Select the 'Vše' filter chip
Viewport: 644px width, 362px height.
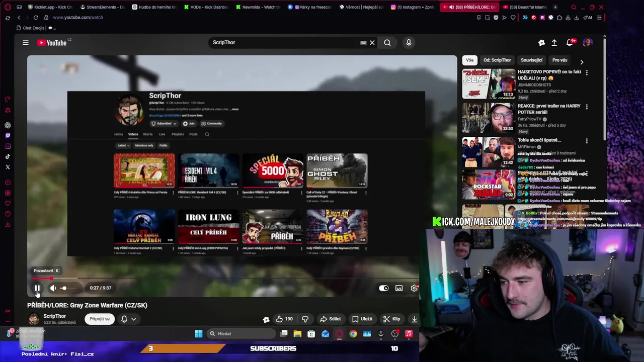(x=469, y=60)
